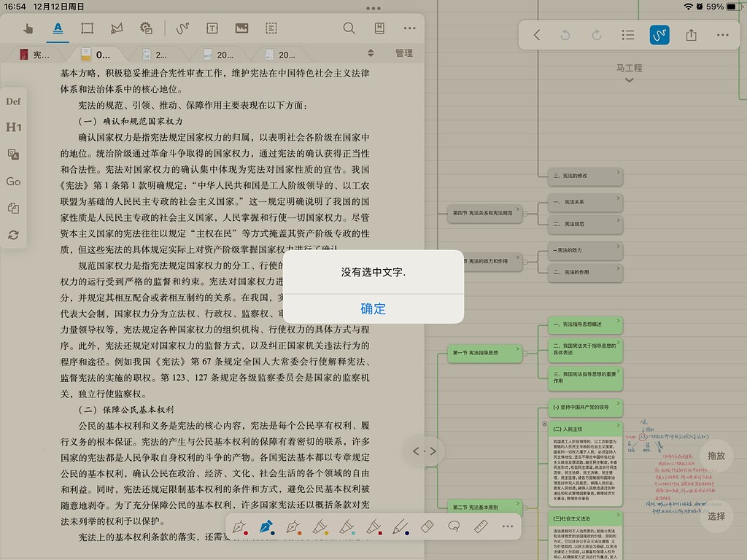Toggle the outline list view
The image size is (747, 560).
click(x=628, y=35)
